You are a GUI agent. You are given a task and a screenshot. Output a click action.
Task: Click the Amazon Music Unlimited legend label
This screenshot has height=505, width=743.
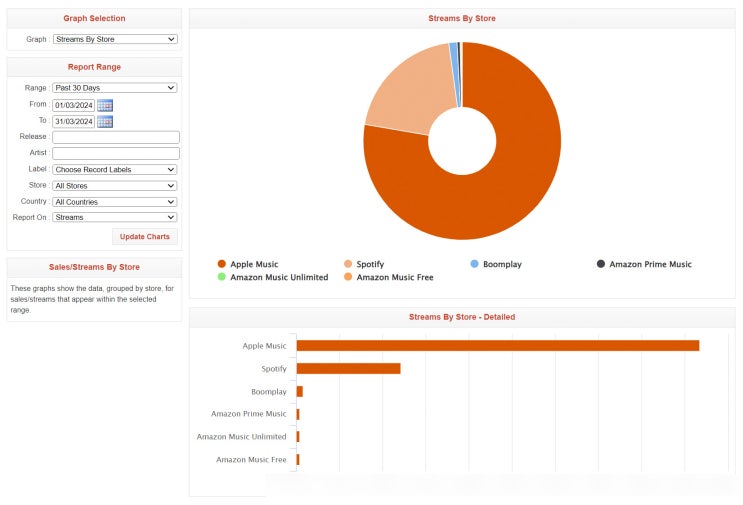point(279,277)
